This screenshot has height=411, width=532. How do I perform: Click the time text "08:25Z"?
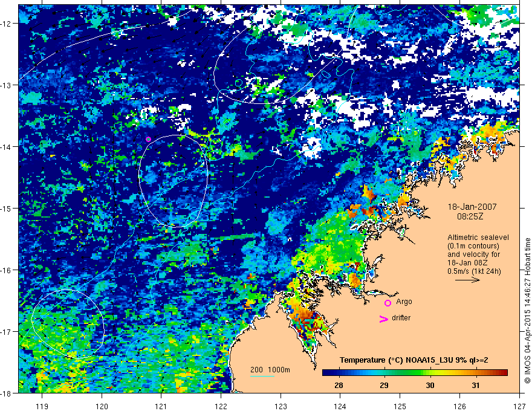[470, 216]
